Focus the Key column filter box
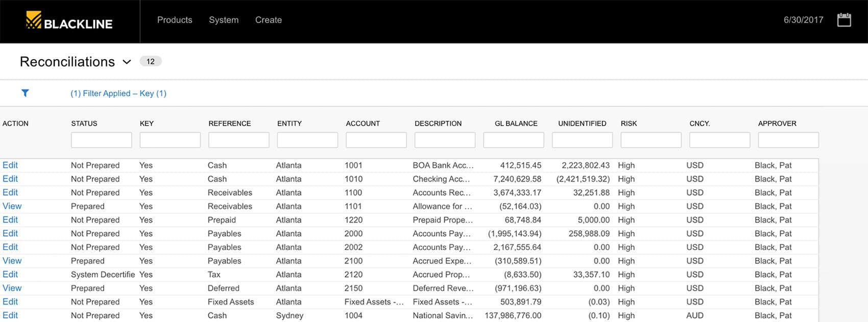The image size is (868, 322). (170, 140)
